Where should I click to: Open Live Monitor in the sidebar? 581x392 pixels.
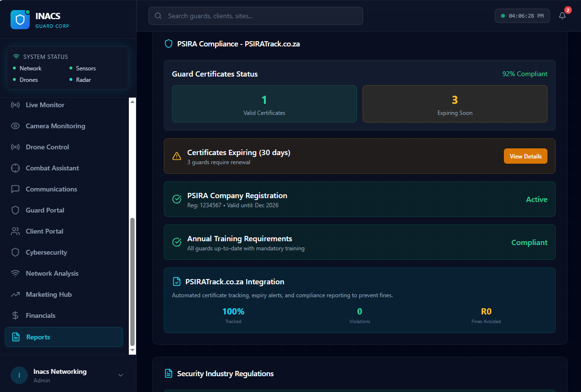pyautogui.click(x=64, y=105)
